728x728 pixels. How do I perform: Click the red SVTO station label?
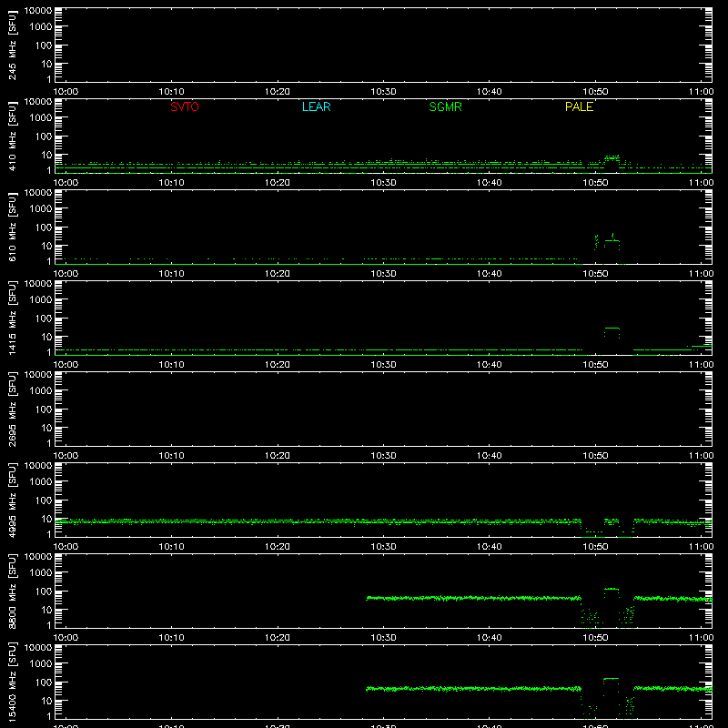[185, 106]
